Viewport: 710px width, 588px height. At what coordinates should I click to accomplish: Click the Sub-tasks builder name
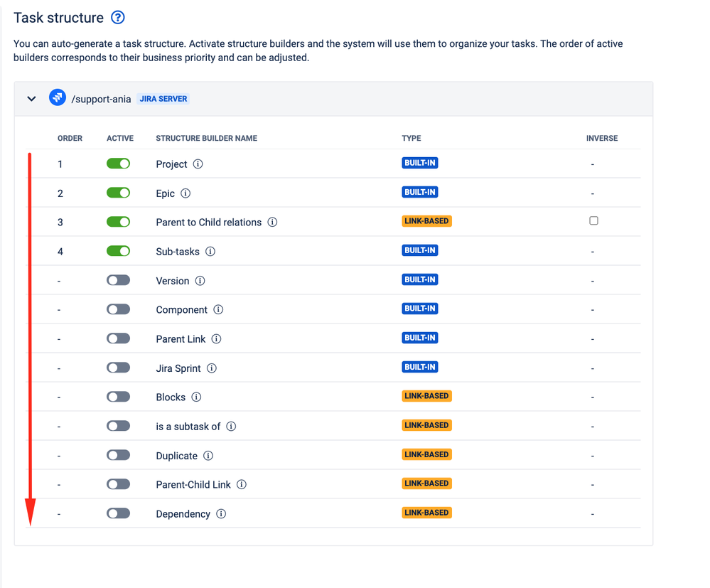[178, 252]
